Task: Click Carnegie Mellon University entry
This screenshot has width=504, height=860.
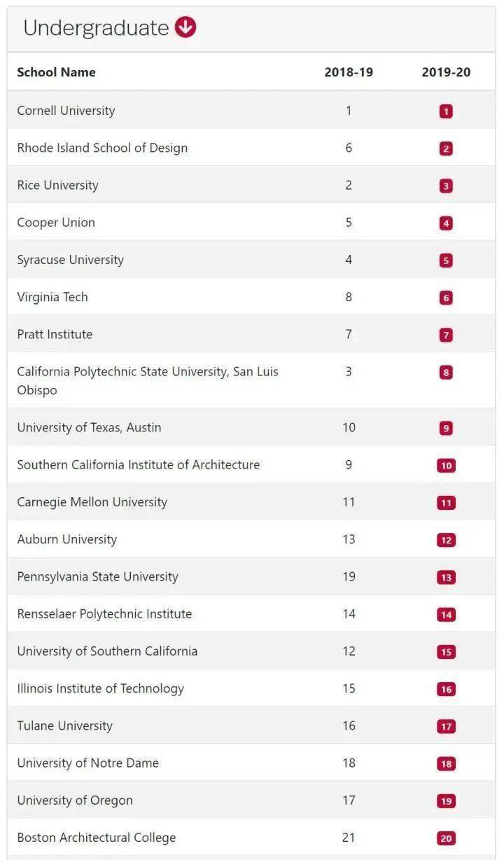Action: coord(92,502)
